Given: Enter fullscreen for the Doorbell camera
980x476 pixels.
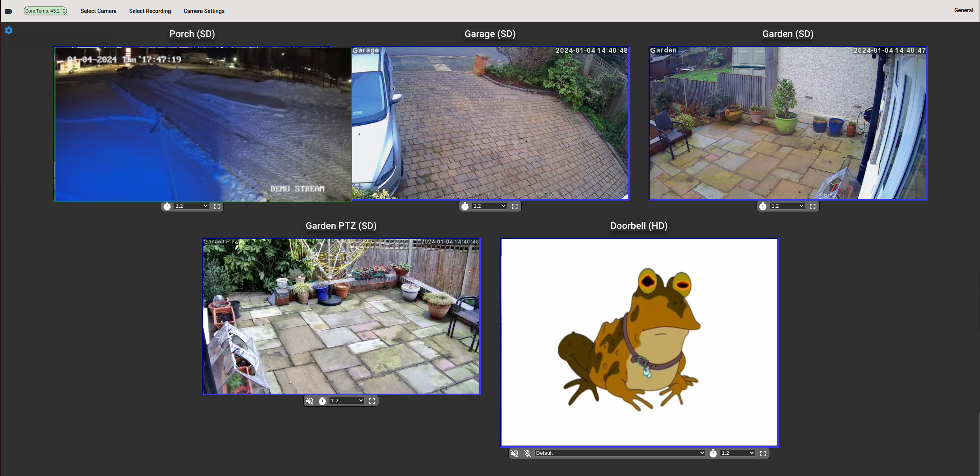Looking at the screenshot, I should coord(763,453).
